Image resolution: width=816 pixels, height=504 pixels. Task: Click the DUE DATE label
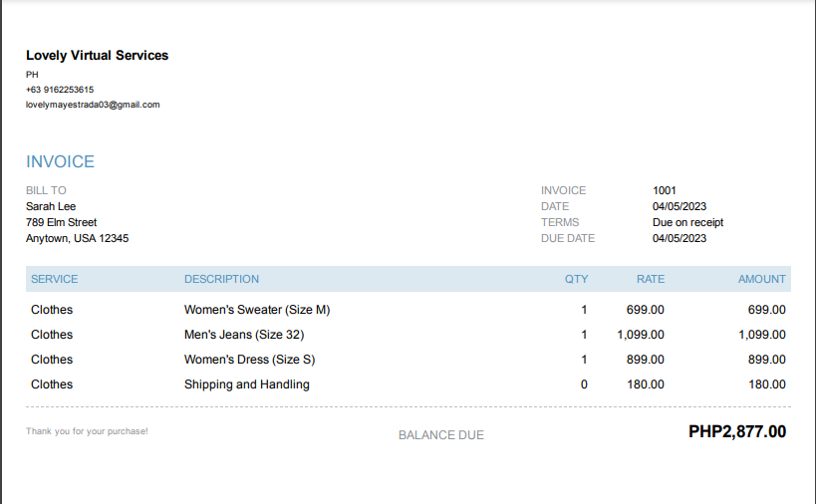tap(568, 238)
